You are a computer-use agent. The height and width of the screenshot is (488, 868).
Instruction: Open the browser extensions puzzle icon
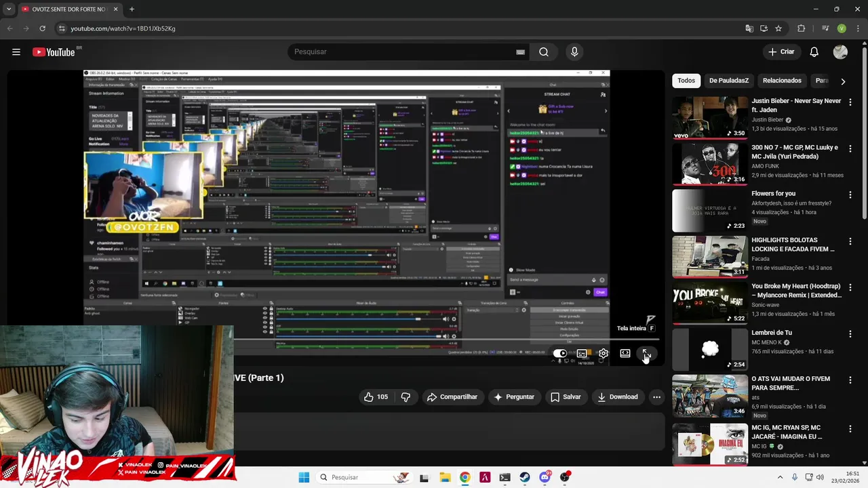(x=801, y=28)
